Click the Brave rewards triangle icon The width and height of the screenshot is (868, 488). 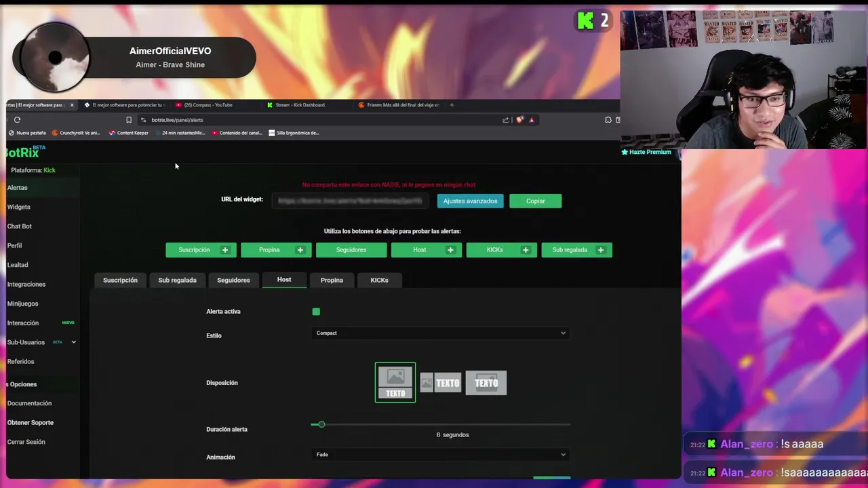click(x=532, y=120)
